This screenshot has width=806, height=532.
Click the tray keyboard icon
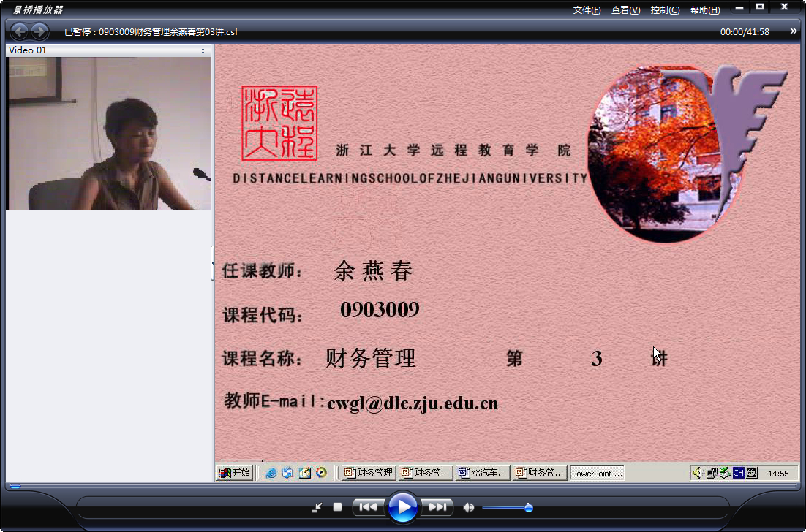[752, 473]
